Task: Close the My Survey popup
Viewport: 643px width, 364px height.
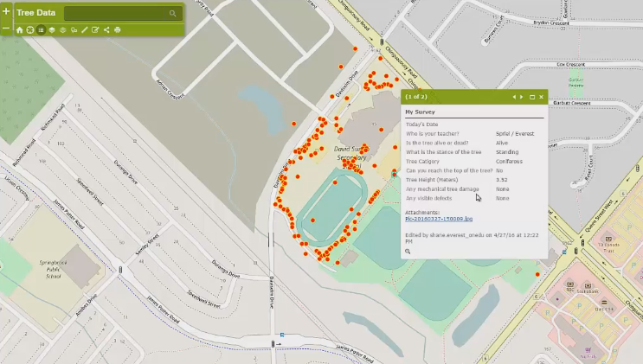Action: pyautogui.click(x=542, y=97)
